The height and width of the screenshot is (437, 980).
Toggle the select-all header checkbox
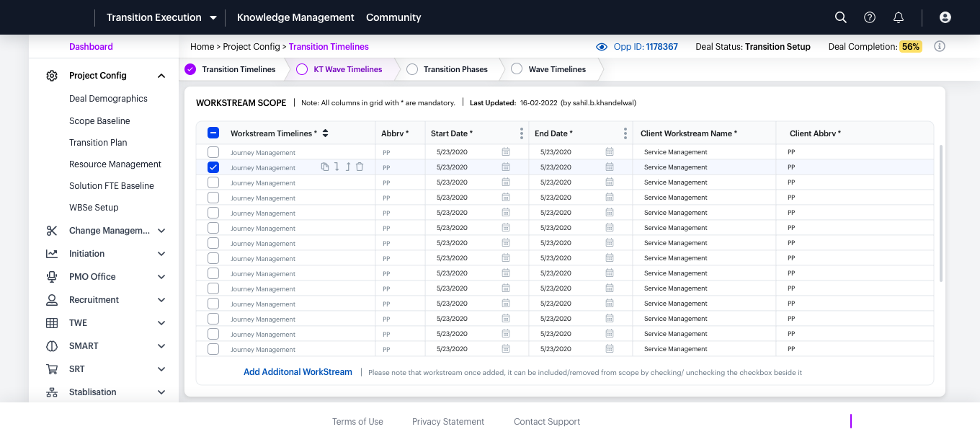[213, 133]
